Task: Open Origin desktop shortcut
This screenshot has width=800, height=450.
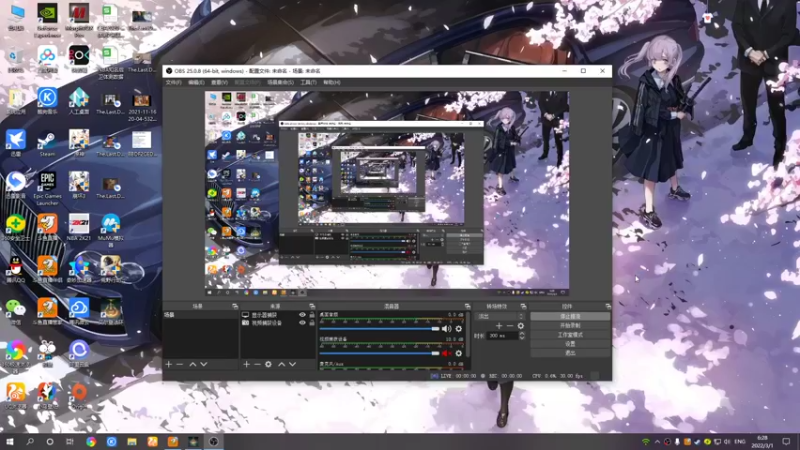Action: click(79, 396)
